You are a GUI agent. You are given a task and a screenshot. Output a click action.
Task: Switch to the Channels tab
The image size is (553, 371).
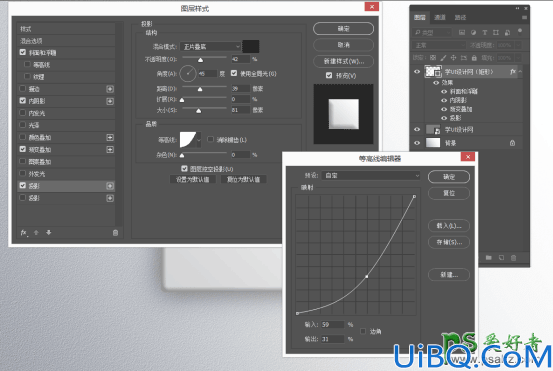point(439,17)
